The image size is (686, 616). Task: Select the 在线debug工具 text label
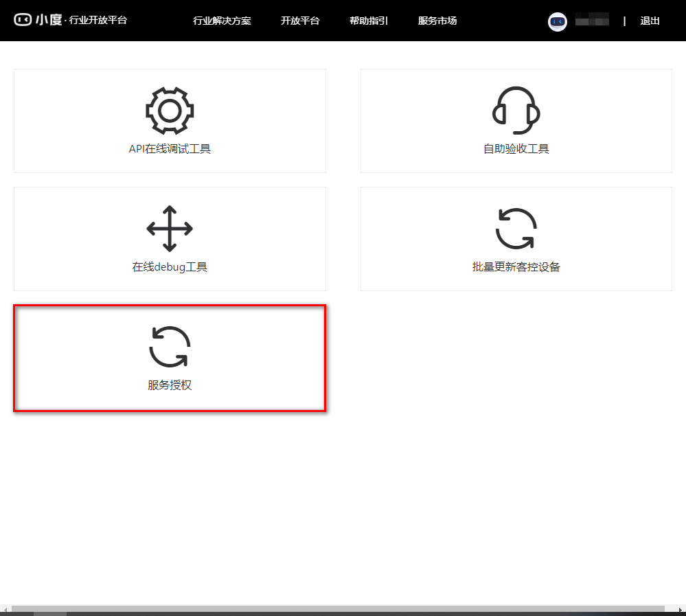(x=170, y=267)
